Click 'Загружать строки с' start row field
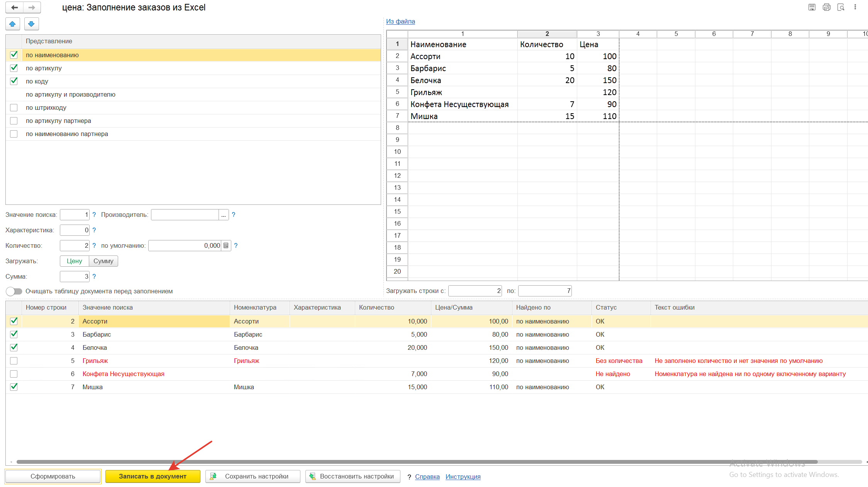868x487 pixels. [x=475, y=291]
